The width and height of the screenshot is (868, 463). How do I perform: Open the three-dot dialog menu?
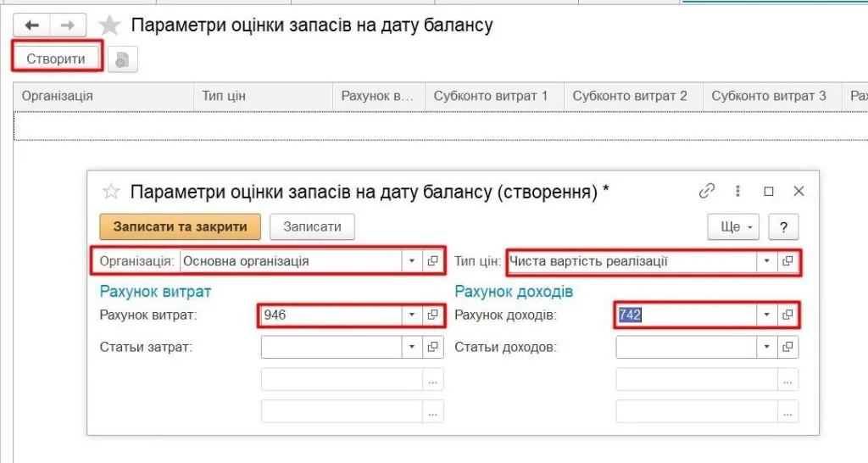737,191
